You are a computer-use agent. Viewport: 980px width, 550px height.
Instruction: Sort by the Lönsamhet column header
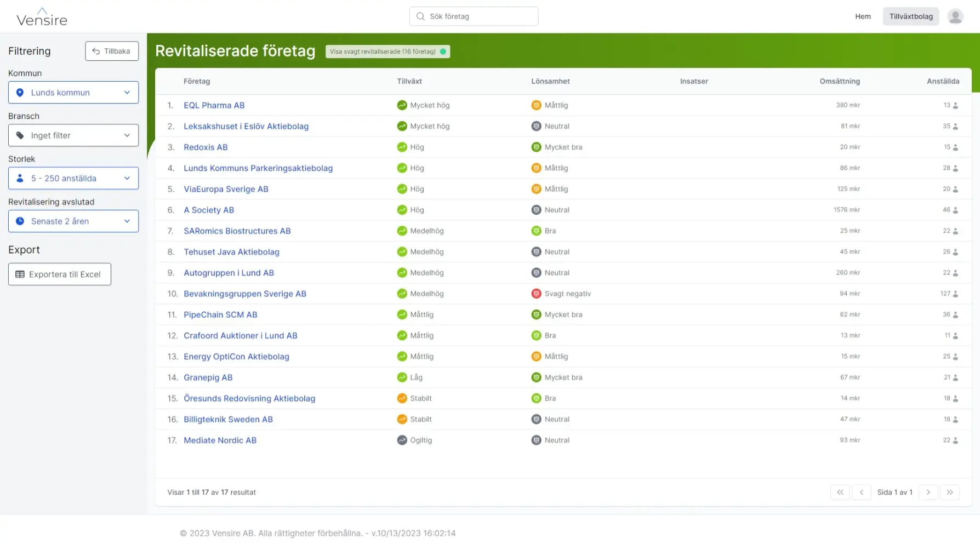point(550,82)
